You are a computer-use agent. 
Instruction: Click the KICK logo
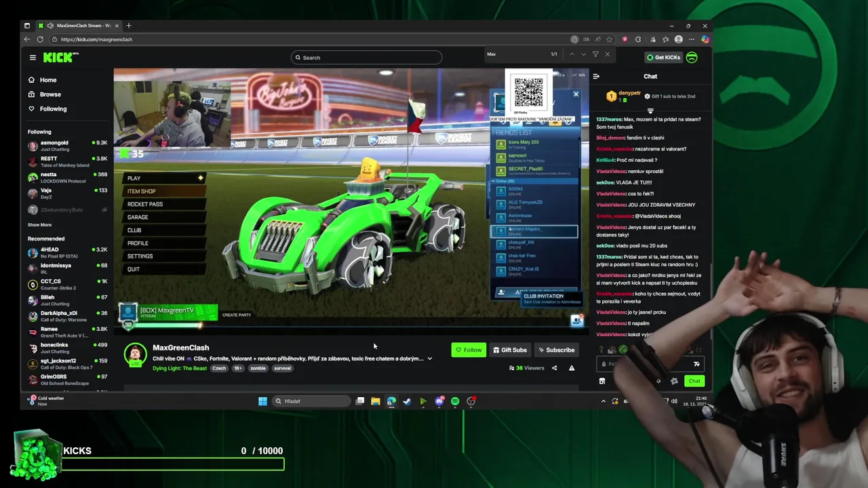point(58,58)
